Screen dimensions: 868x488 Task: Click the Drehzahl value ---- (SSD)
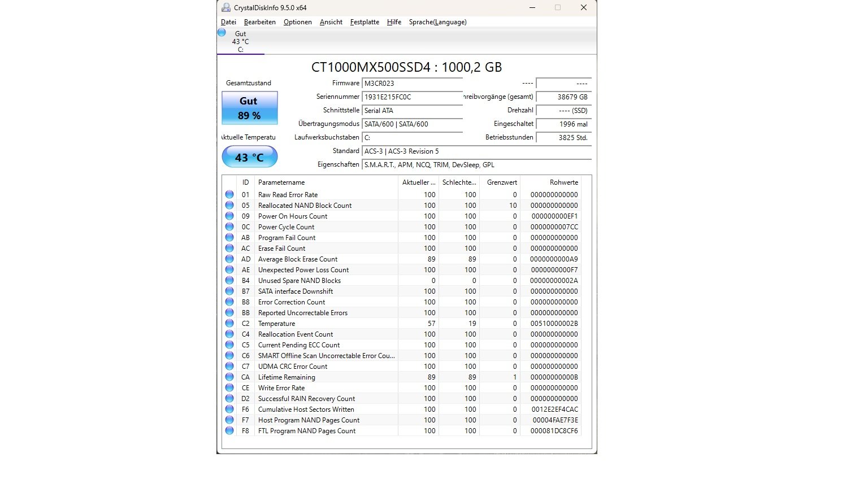(563, 111)
